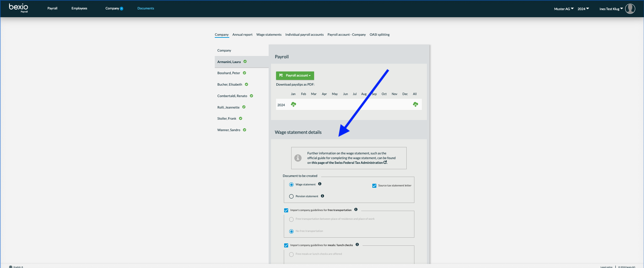Open the Legal notice link

pos(606,267)
